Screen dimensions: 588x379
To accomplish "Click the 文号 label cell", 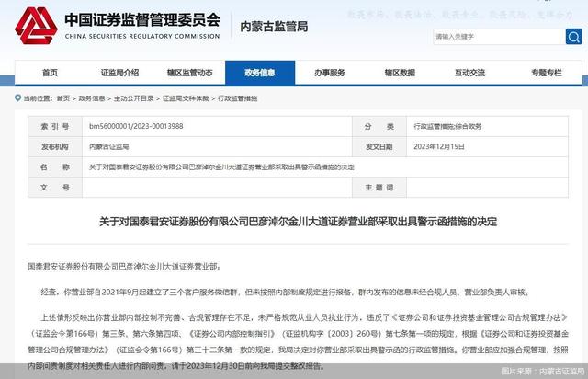I will [x=55, y=188].
